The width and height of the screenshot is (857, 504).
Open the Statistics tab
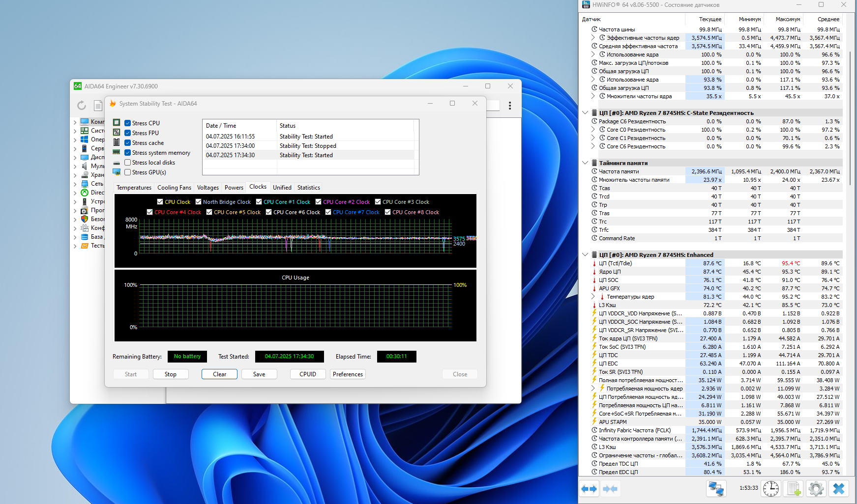pos(308,188)
